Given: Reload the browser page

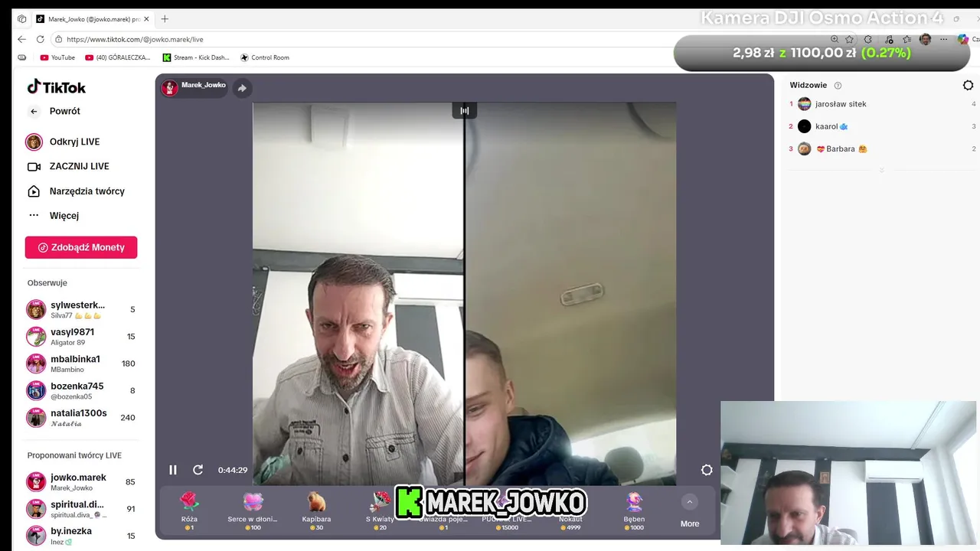Looking at the screenshot, I should coord(41,39).
